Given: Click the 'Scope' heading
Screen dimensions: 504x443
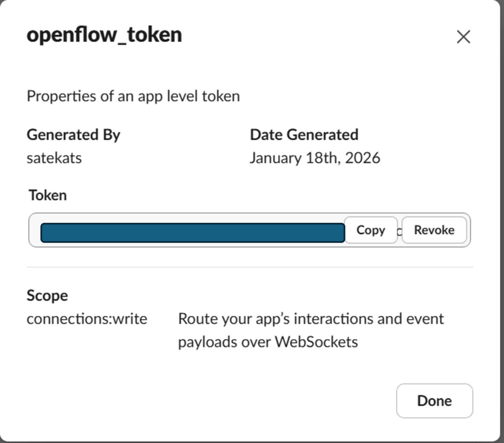Looking at the screenshot, I should (47, 295).
